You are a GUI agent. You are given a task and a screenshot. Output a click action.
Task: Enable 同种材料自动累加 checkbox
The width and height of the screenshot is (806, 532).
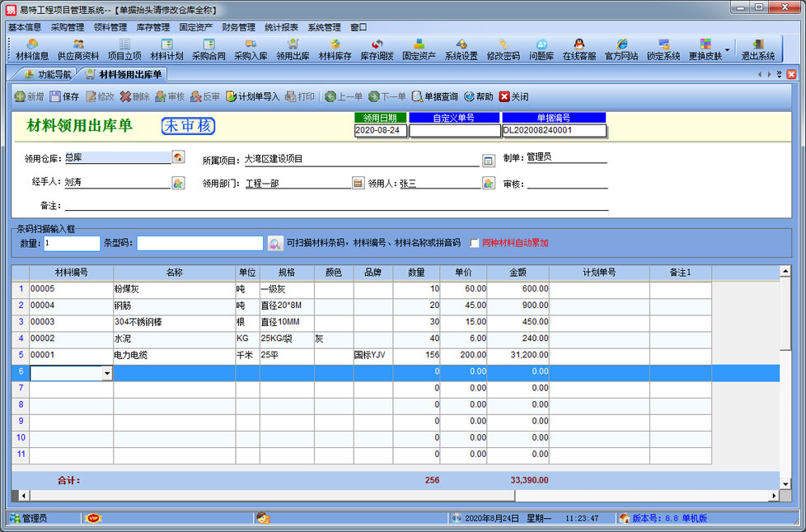(474, 243)
